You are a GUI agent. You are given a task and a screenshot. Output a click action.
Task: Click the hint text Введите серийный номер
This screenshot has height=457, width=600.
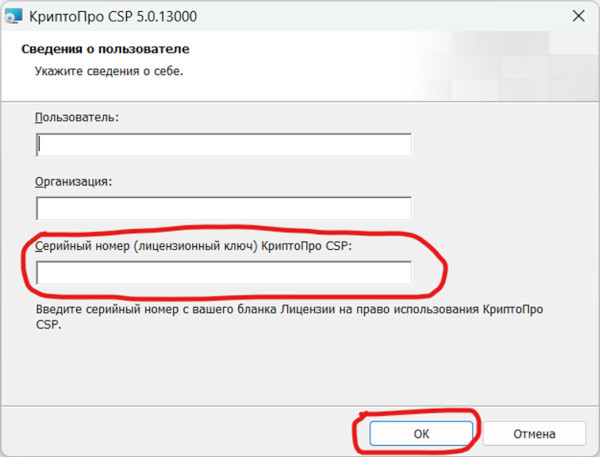[289, 317]
